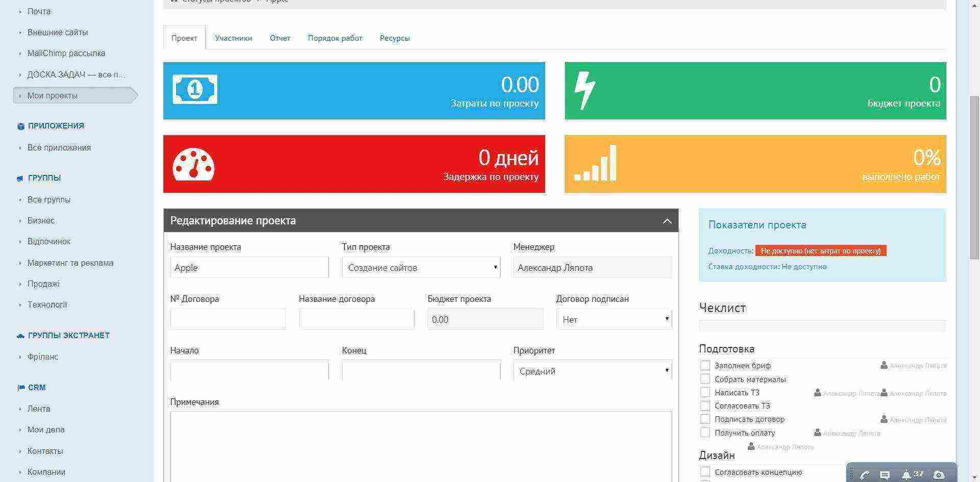Viewport: 980px width, 482px height.
Task: Tick the Согласовать ТЗ checkbox
Action: [705, 406]
